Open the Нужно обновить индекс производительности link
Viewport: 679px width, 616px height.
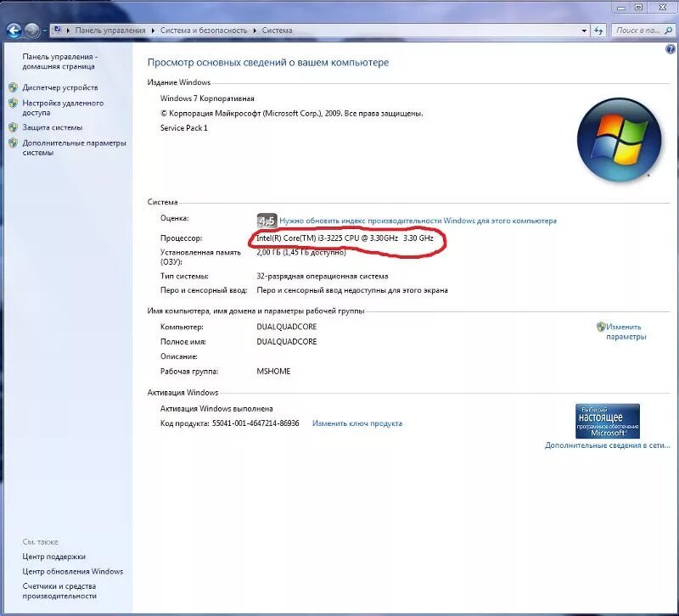click(x=418, y=221)
